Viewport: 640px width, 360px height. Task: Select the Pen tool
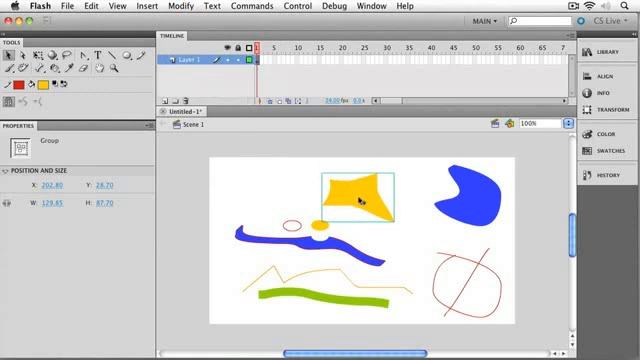[x=83, y=55]
